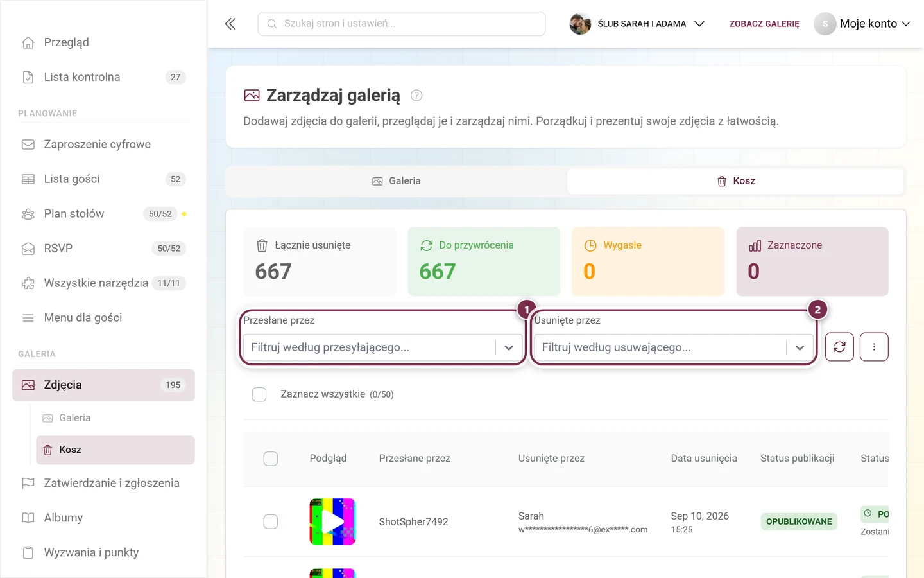The height and width of the screenshot is (578, 924).
Task: Click the clock icon in Wygasłe card
Action: pyautogui.click(x=590, y=245)
